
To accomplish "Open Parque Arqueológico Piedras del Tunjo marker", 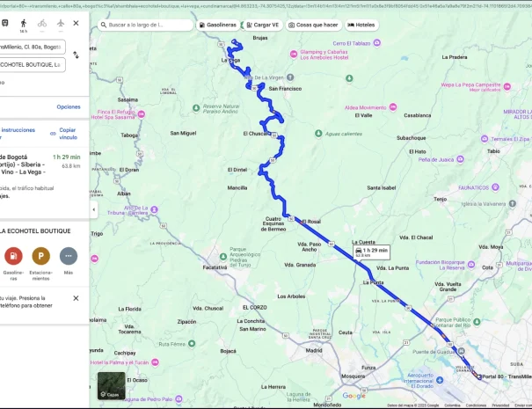I will point(222,257).
